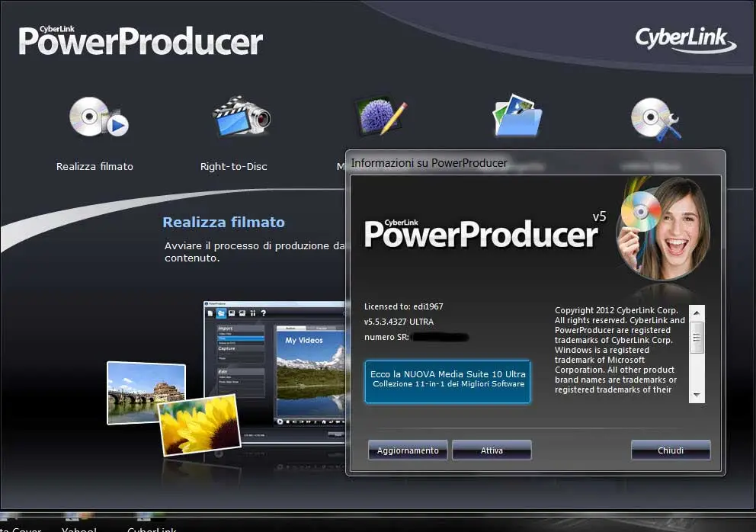Click the sunflower photo thumbnail
The image size is (756, 532).
point(199,425)
